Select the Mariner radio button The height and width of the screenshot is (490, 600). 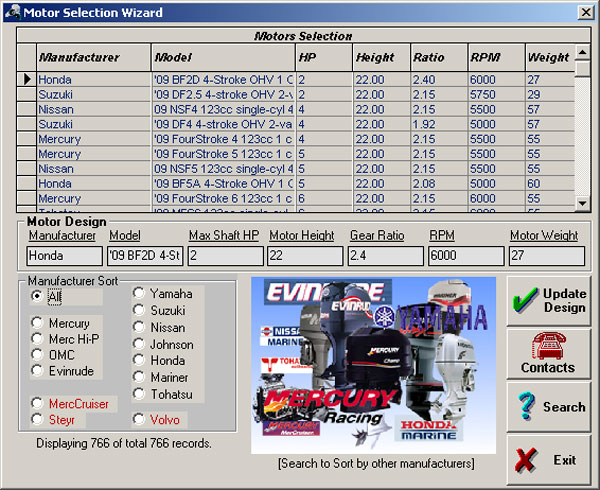pos(139,377)
